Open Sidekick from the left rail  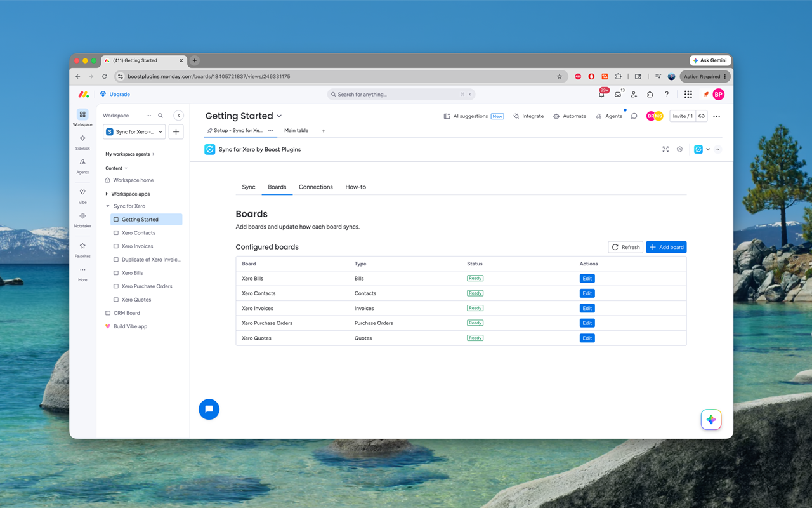[82, 138]
